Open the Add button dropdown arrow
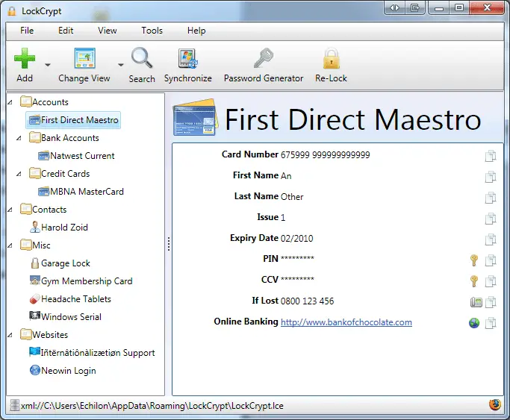The width and height of the screenshot is (510, 420). 48,65
